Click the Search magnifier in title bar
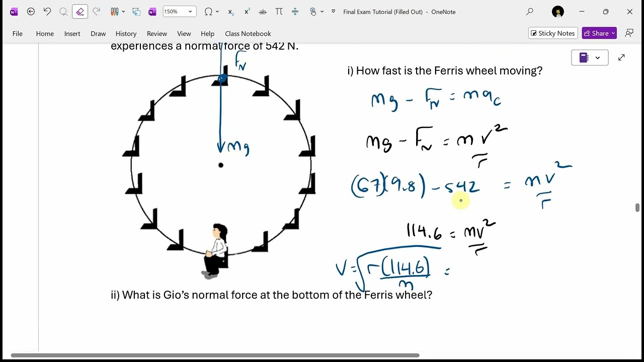This screenshot has height=362, width=644. pos(530,12)
